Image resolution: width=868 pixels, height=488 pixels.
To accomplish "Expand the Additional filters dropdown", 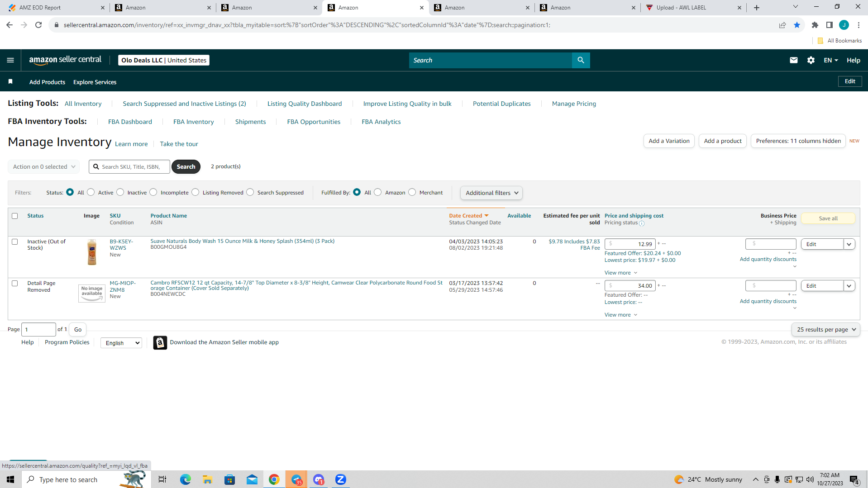I will (x=491, y=193).
